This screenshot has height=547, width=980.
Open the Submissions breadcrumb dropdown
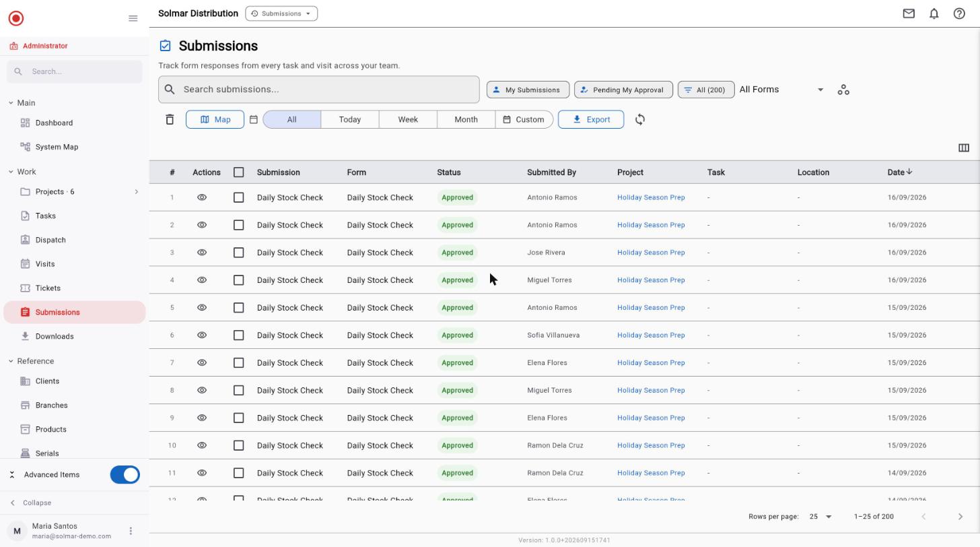point(281,13)
